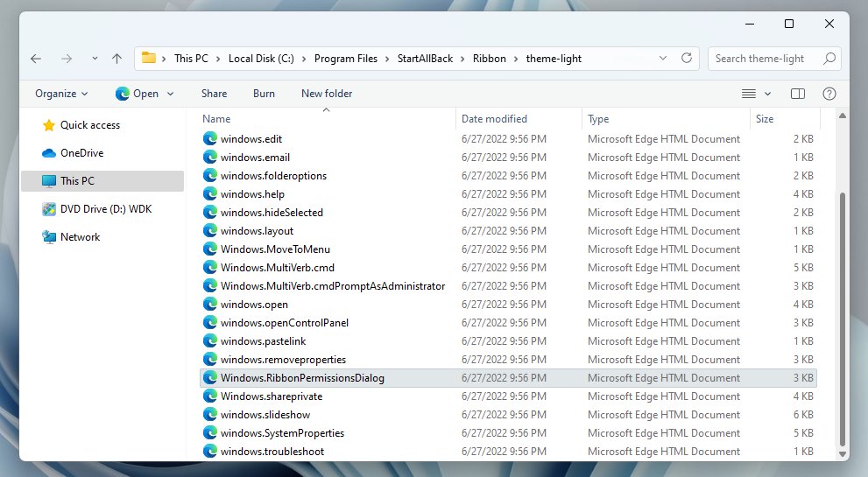Expand the Open button dropdown arrow
Screen dimensions: 868x477
pyautogui.click(x=170, y=94)
